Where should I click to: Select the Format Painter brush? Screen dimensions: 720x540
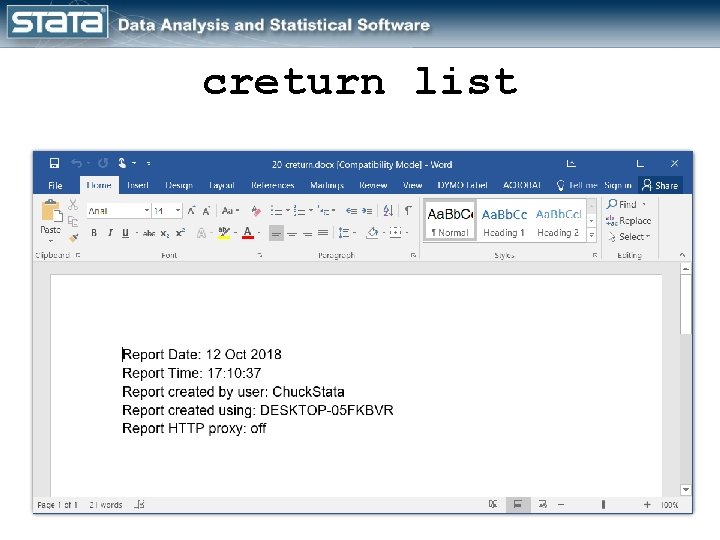pyautogui.click(x=73, y=237)
